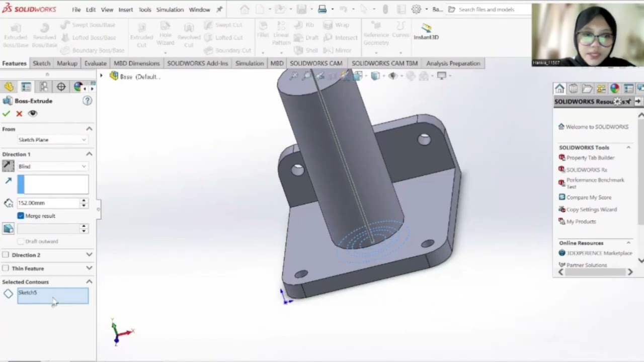
Task: Expand the Thin Feature section chevron
Action: tap(89, 268)
